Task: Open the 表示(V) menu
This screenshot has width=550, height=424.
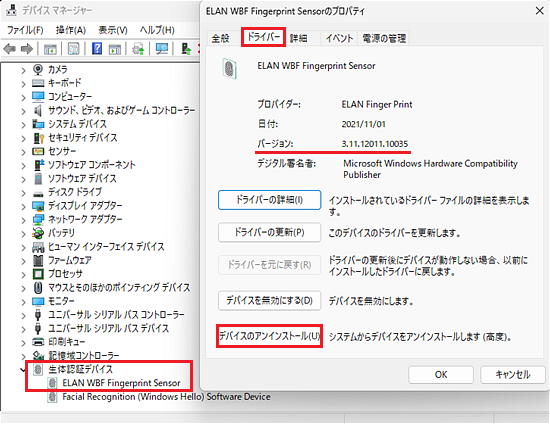Action: [113, 30]
